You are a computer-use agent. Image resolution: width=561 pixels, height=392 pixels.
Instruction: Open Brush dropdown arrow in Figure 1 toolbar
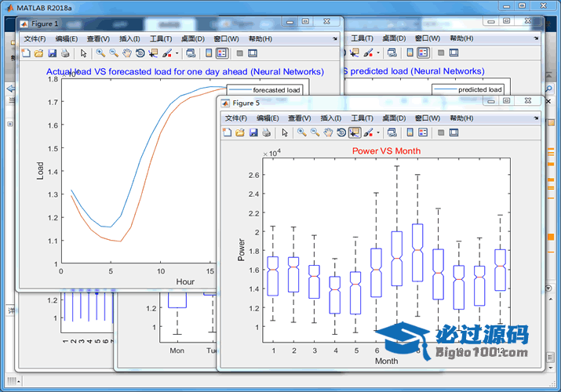(x=177, y=53)
